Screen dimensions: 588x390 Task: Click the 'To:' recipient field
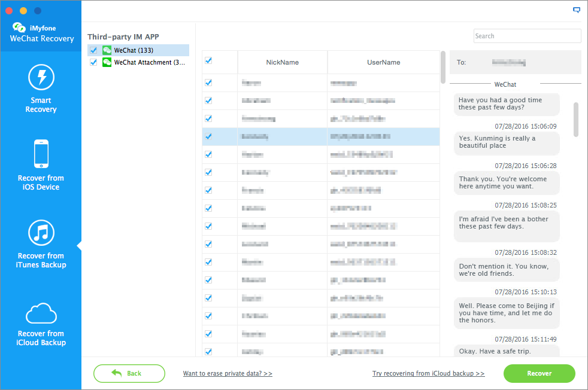[516, 62]
